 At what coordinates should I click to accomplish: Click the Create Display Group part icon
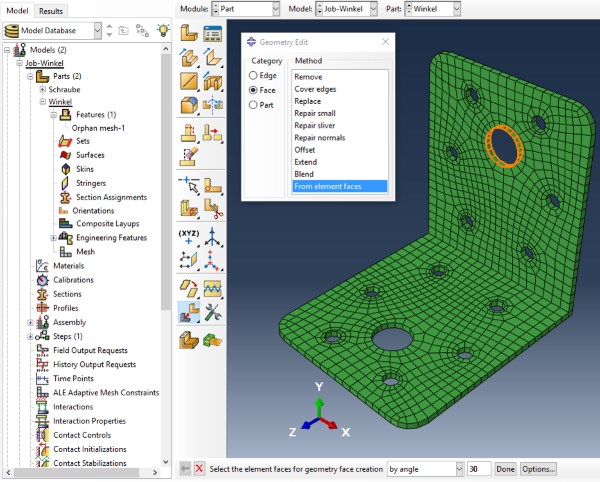click(x=189, y=340)
